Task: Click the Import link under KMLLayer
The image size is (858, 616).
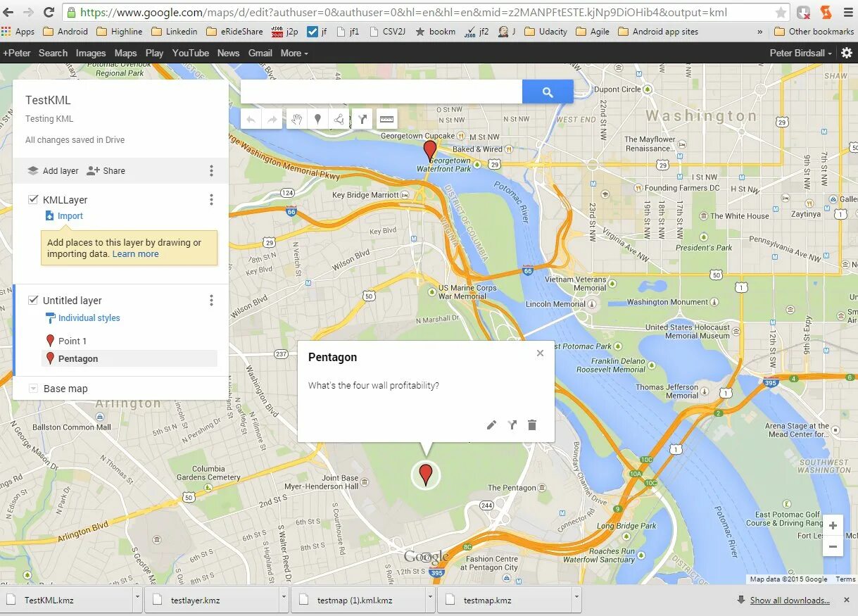Action: pos(70,216)
